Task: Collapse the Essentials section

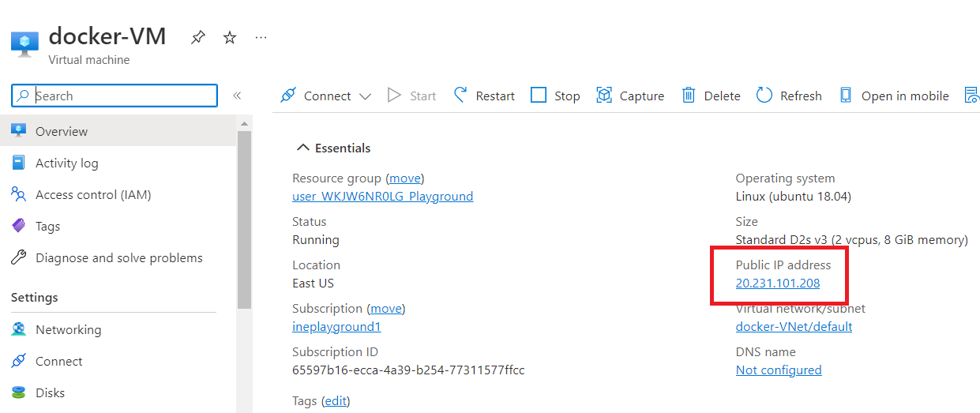Action: 302,148
